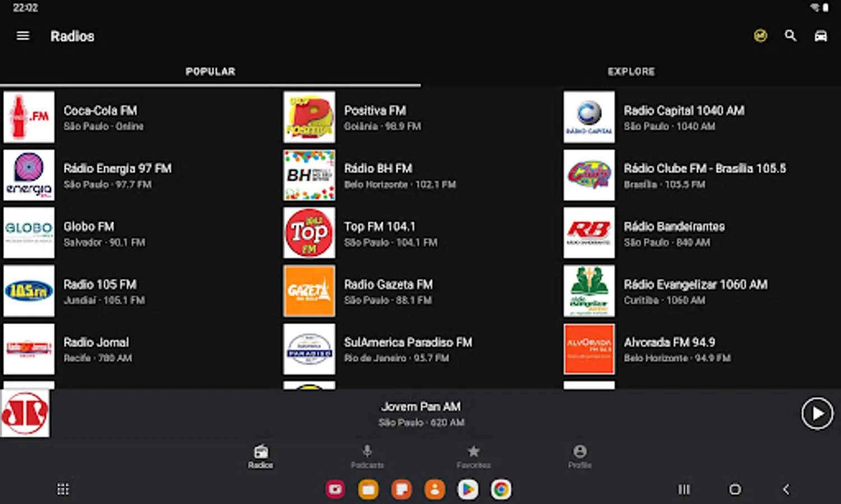Open Favorites in bottom navigation
Image resolution: width=841 pixels, height=504 pixels.
(473, 456)
